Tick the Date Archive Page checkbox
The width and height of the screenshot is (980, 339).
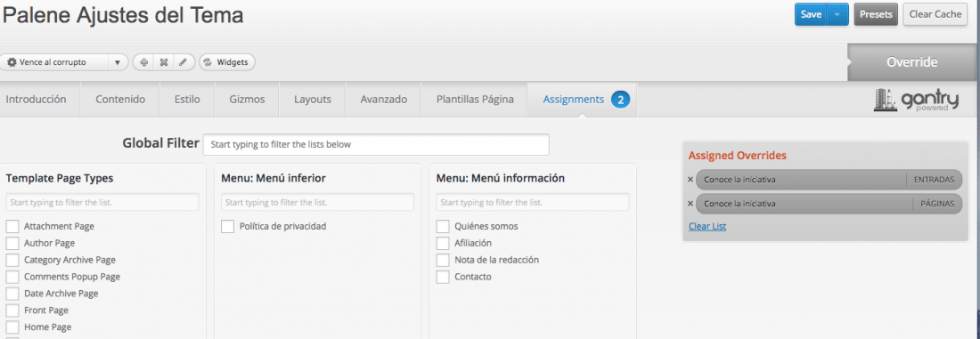(12, 294)
